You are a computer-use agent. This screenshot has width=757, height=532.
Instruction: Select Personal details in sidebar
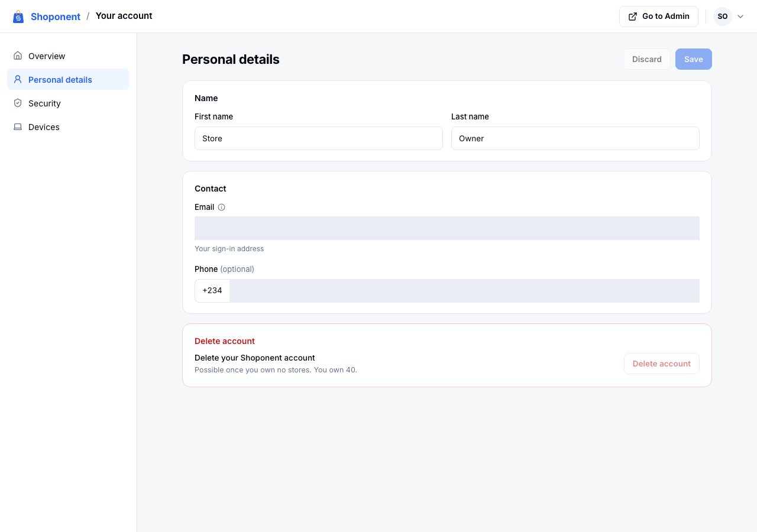tap(68, 80)
